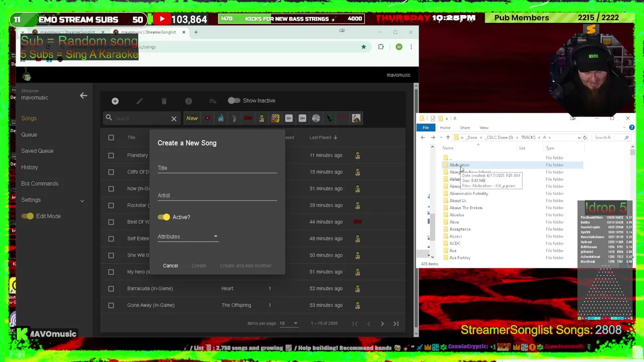Open the Songs page in the sidebar
The width and height of the screenshot is (644, 362).
(x=29, y=118)
